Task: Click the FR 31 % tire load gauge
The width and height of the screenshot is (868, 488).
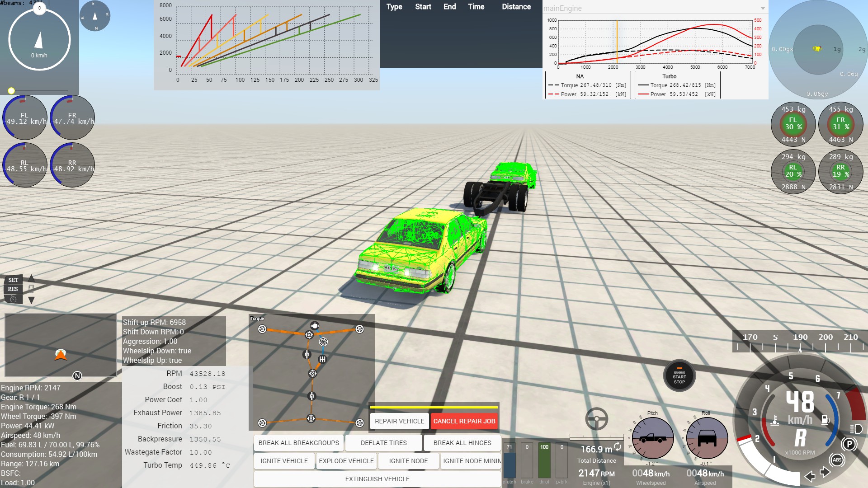Action: (840, 124)
